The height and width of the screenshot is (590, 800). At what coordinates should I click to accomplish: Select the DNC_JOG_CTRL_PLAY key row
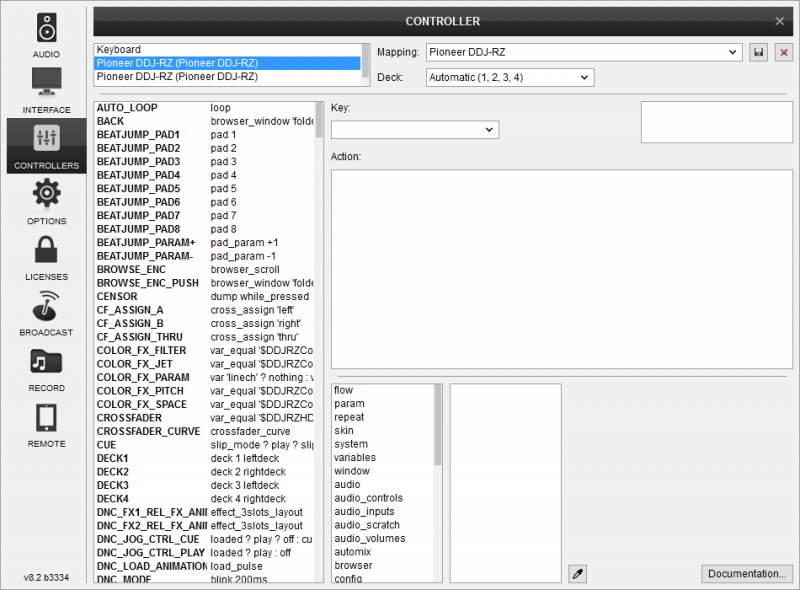tap(205, 553)
